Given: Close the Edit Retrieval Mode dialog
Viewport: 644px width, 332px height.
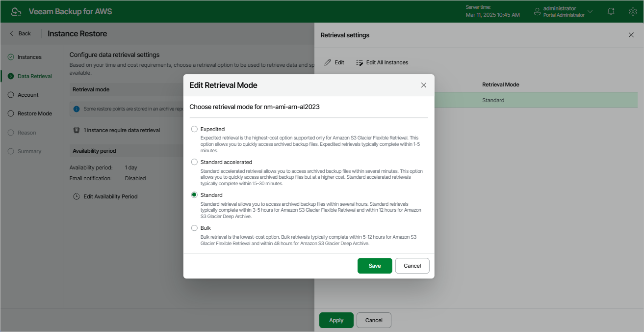Looking at the screenshot, I should pos(424,85).
